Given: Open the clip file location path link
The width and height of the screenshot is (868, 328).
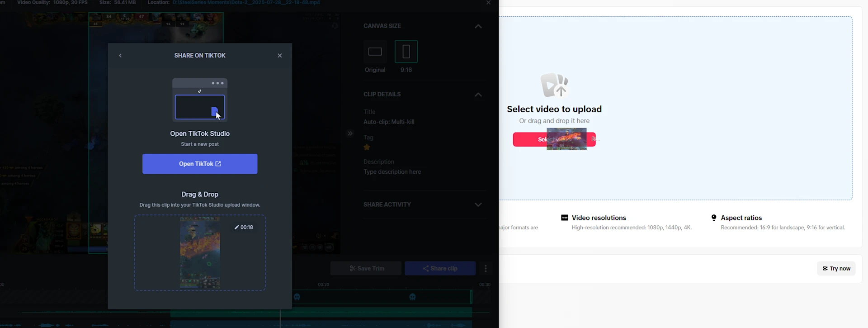Looking at the screenshot, I should (x=246, y=3).
